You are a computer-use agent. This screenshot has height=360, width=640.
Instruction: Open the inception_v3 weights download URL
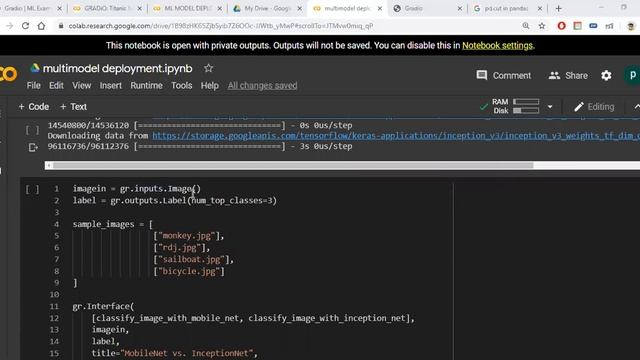click(396, 136)
